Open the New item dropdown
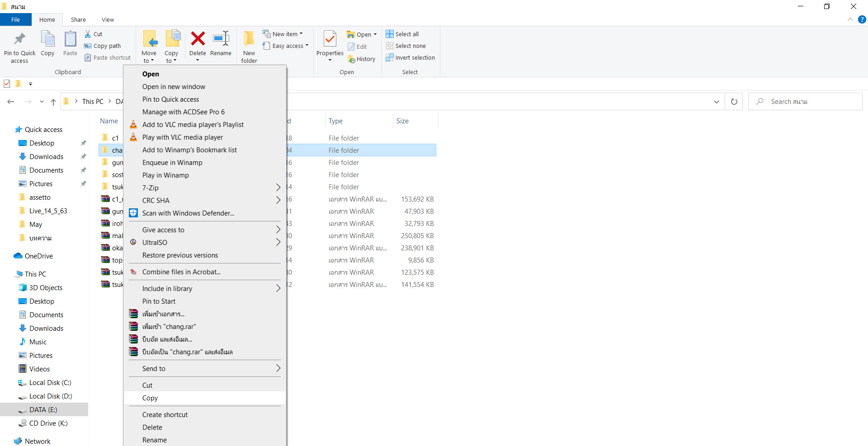Screen dimensions: 868x446 (283, 34)
